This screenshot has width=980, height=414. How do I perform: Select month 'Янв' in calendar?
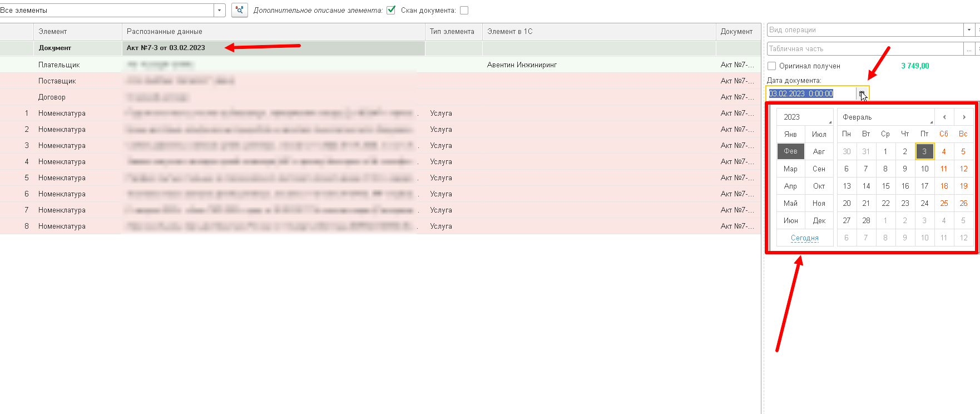pos(790,134)
